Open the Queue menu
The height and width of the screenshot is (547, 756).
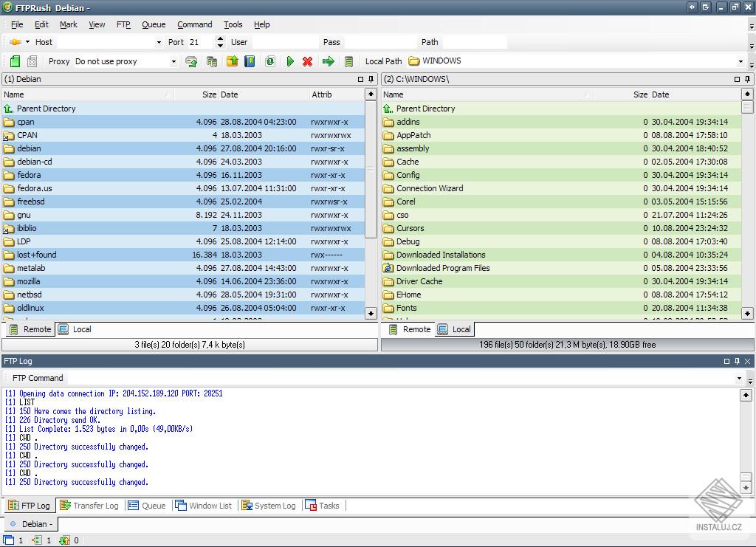click(154, 24)
